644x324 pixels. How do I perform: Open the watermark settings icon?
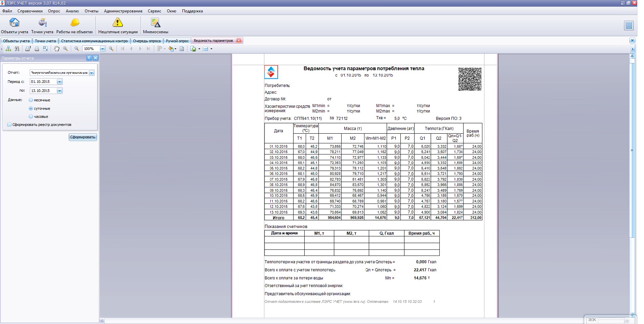pyautogui.click(x=182, y=49)
